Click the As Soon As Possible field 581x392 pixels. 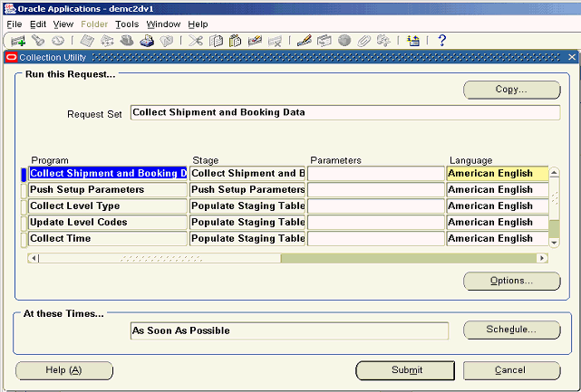289,330
